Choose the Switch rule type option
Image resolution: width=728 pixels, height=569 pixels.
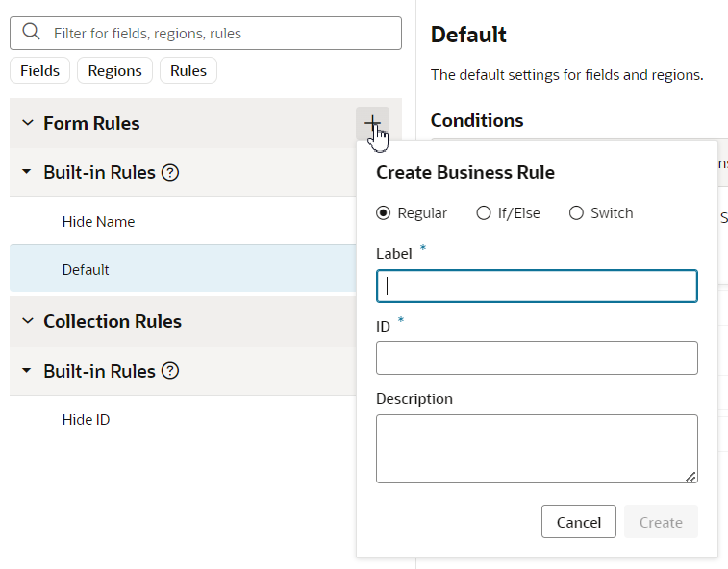coord(576,213)
